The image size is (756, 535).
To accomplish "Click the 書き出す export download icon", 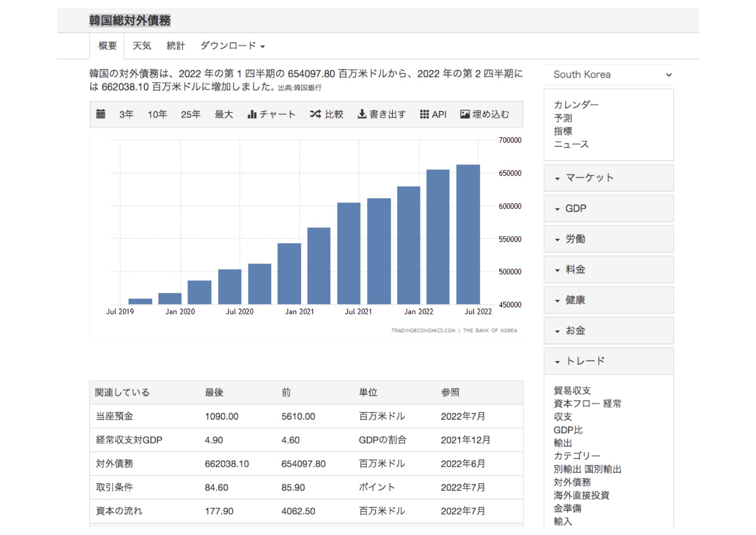I will (362, 114).
